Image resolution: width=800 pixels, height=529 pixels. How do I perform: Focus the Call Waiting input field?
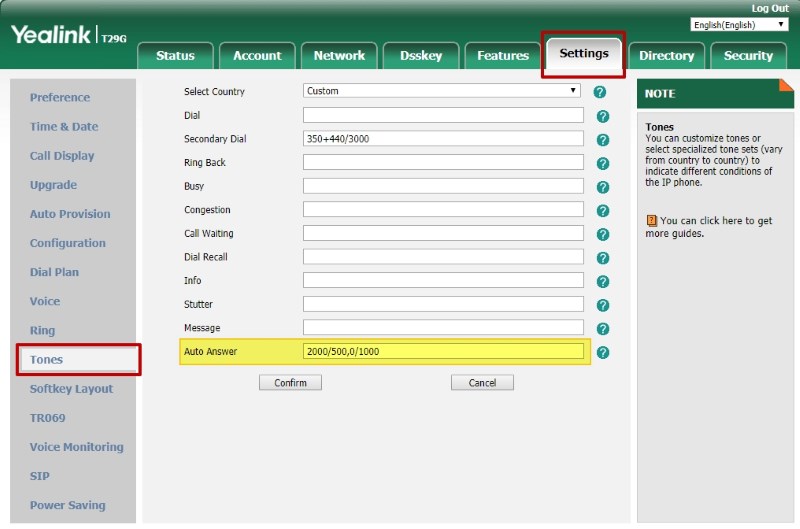[x=443, y=233]
